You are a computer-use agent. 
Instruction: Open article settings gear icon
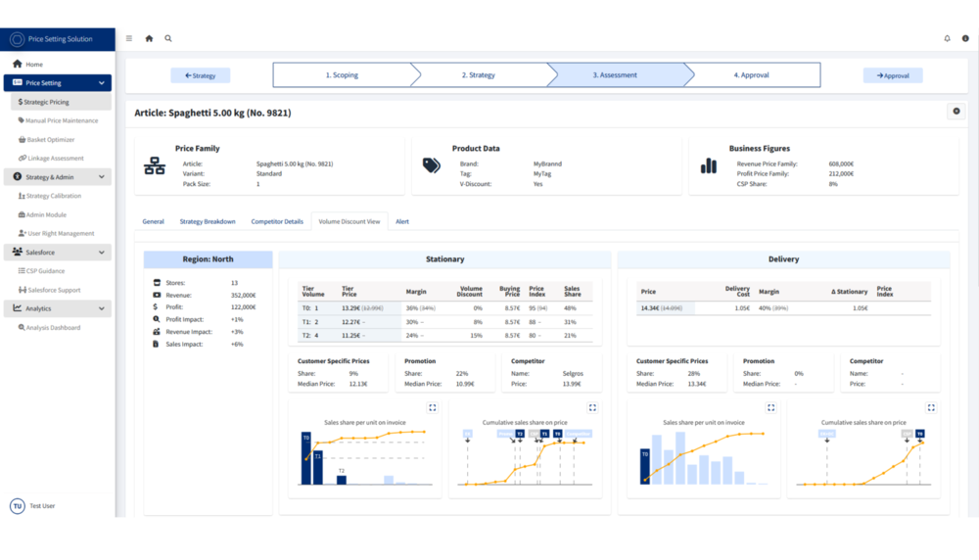[x=956, y=112]
